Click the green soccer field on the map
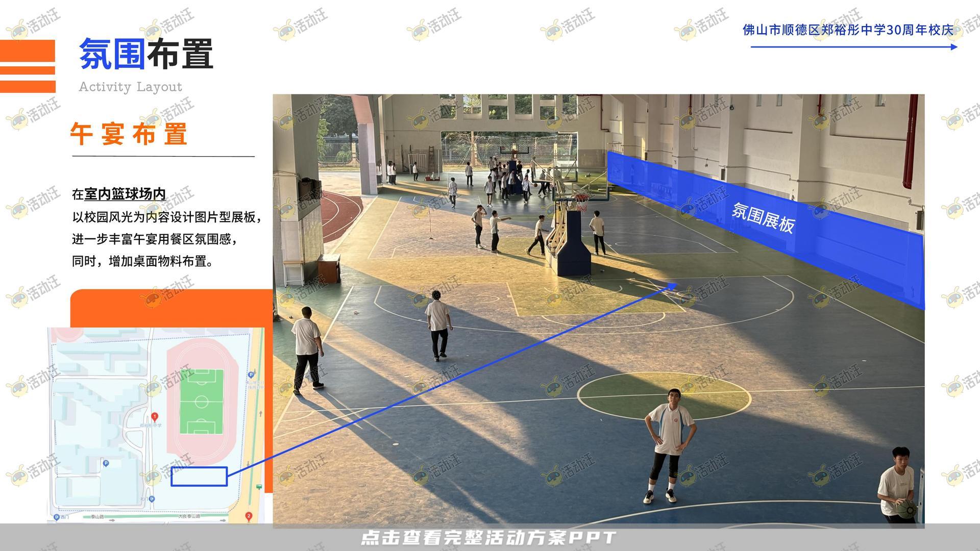The width and height of the screenshot is (980, 551). [202, 402]
